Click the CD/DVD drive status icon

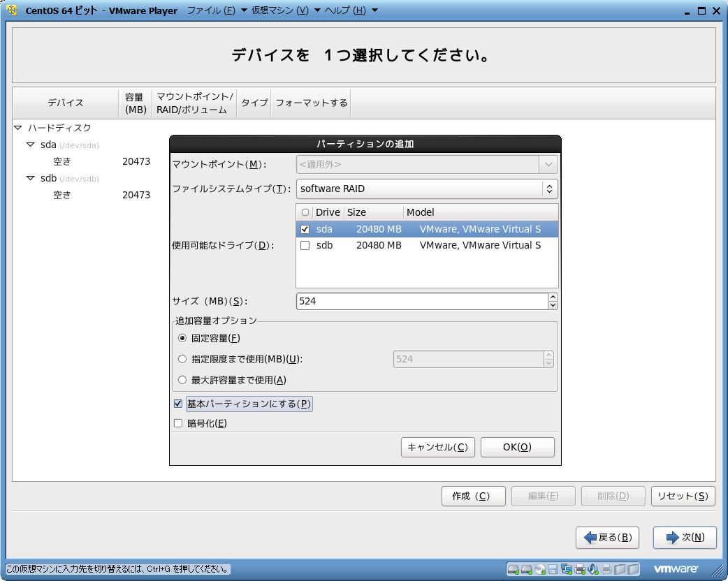(x=541, y=569)
